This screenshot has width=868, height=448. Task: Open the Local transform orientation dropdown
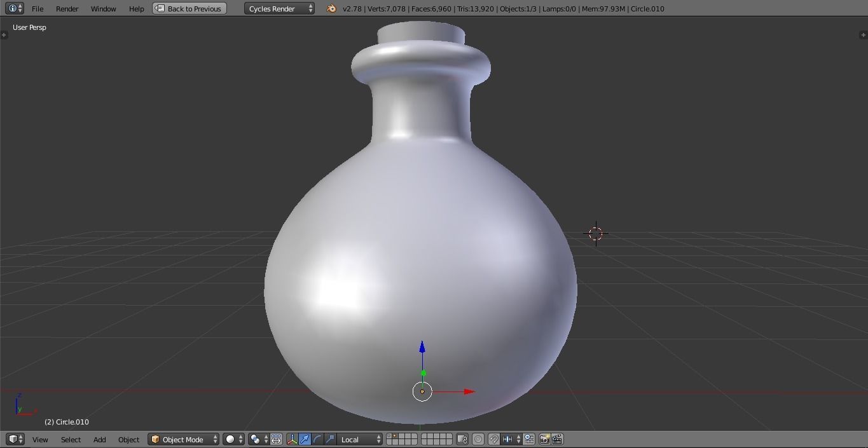point(360,439)
